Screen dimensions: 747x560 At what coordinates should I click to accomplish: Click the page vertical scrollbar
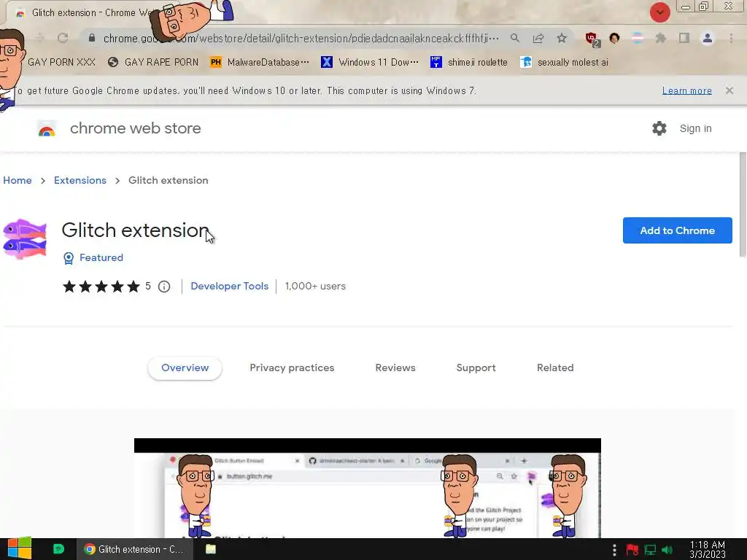click(x=743, y=205)
